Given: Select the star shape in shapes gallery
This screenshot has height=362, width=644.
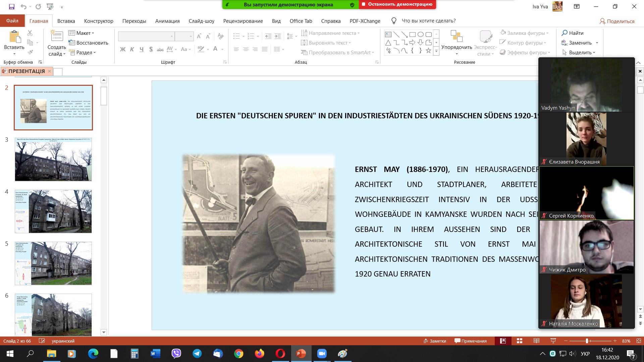Looking at the screenshot, I should coord(428,51).
